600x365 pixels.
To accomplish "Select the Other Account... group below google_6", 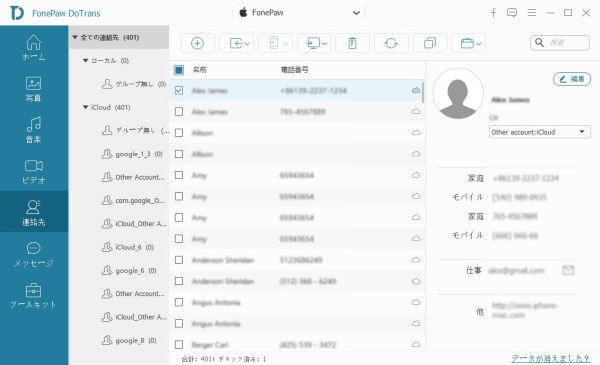I will pyautogui.click(x=133, y=294).
